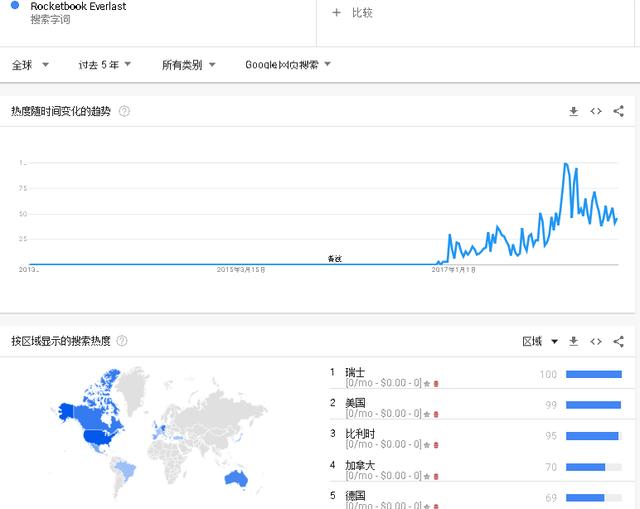This screenshot has height=509, width=640.
Task: Click the star icon in 美国 row
Action: (427, 414)
